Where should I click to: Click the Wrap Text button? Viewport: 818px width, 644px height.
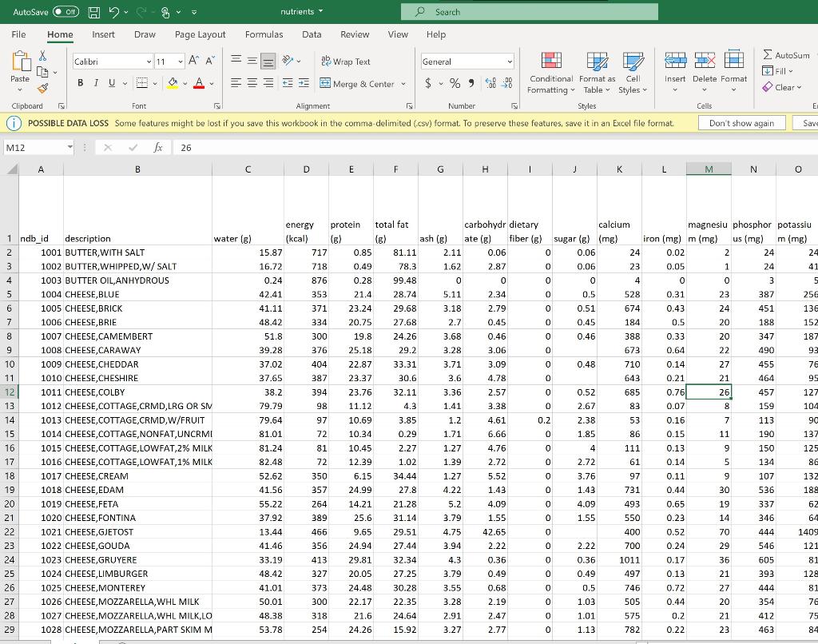(346, 62)
